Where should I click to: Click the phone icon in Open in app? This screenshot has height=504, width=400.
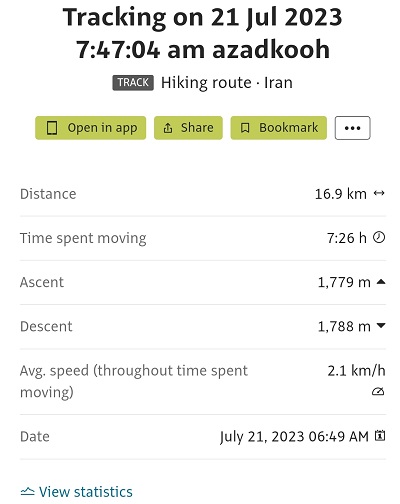(x=52, y=128)
